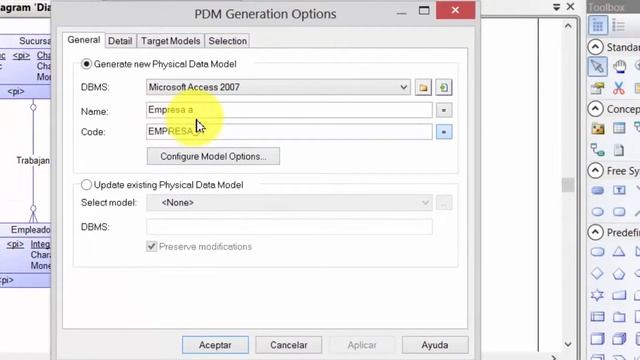Select the Rounded rectangle tool under Free Symbols
The image size is (640, 360).
[619, 212]
